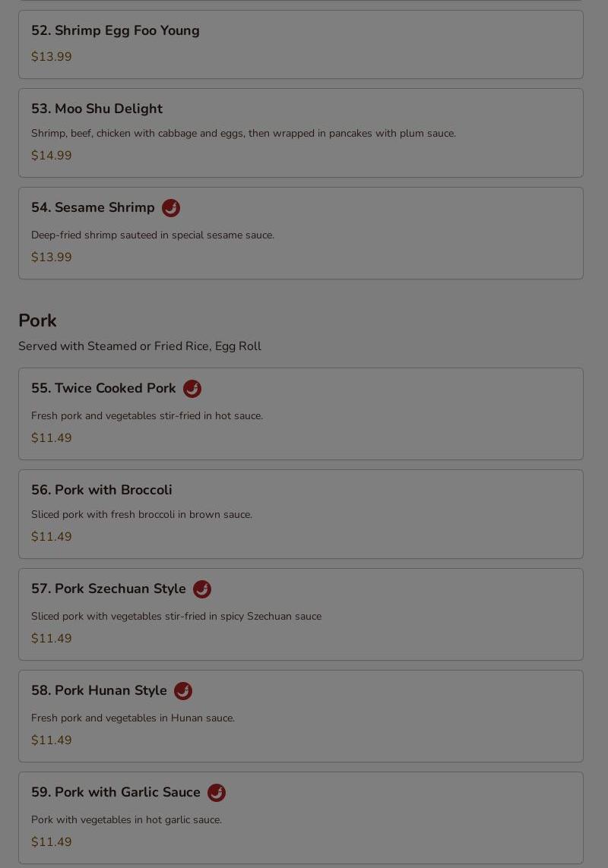The width and height of the screenshot is (608, 868).
Task: Pick 58. Pork Hunan Style title
Action: pos(99,690)
